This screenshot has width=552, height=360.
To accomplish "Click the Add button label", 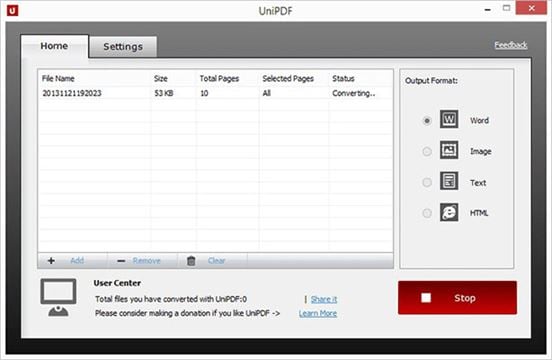I will click(77, 260).
